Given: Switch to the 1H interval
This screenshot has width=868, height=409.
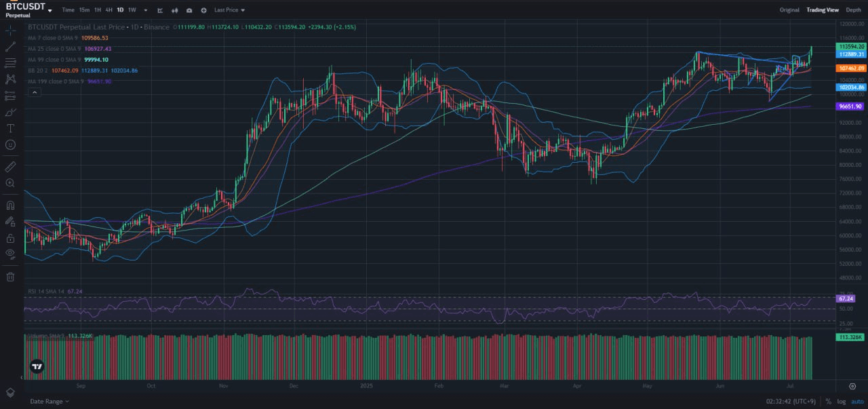Looking at the screenshot, I should click(x=98, y=10).
